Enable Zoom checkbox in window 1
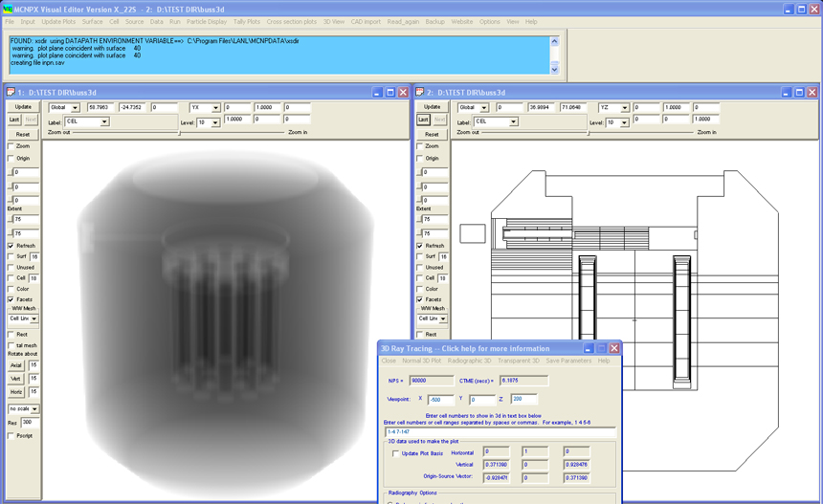Image resolution: width=823 pixels, height=504 pixels. [11, 146]
